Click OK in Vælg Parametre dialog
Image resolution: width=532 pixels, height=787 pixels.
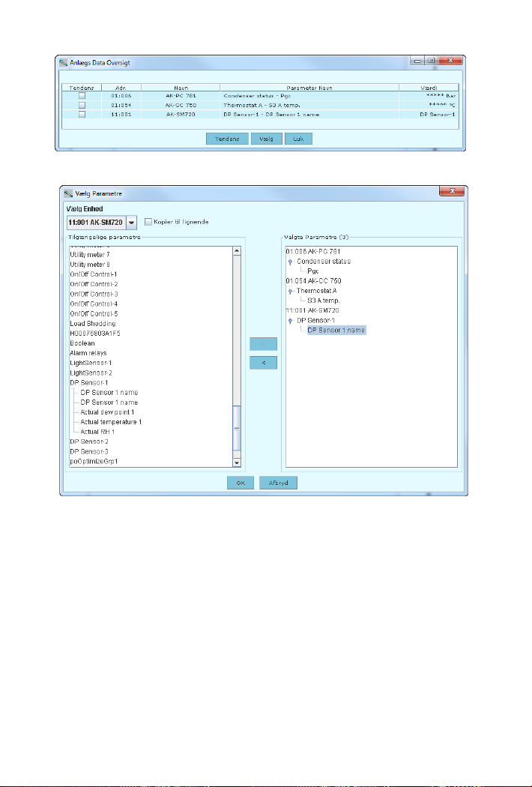[241, 483]
